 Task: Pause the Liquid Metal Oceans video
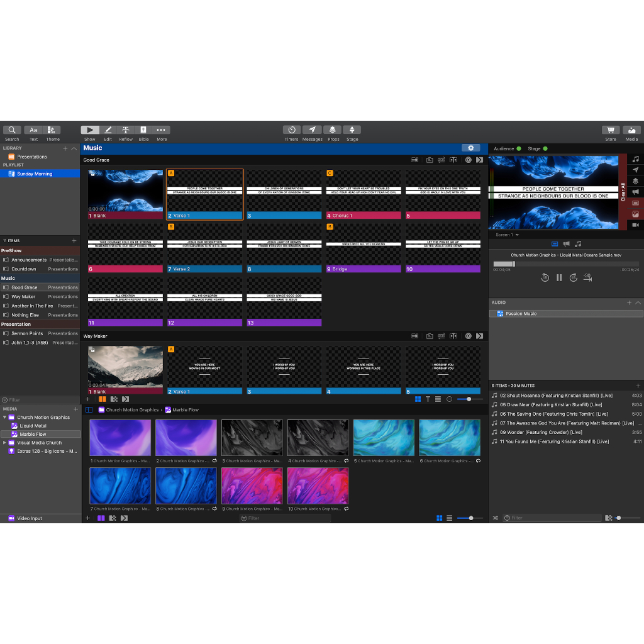click(x=559, y=277)
